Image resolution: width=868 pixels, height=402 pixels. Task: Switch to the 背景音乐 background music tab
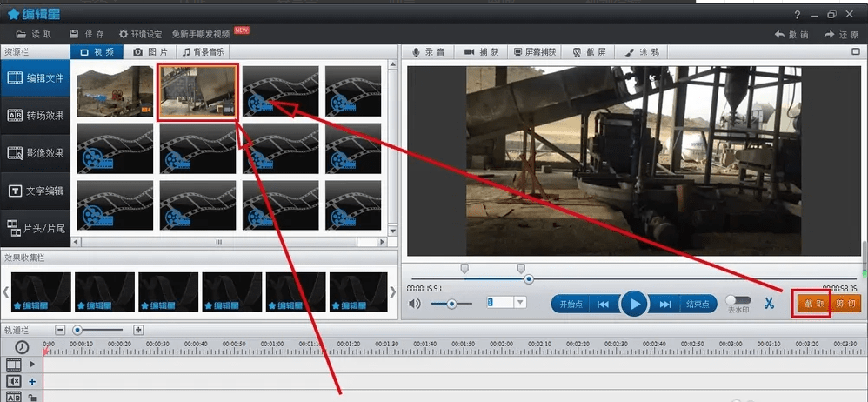pos(205,52)
